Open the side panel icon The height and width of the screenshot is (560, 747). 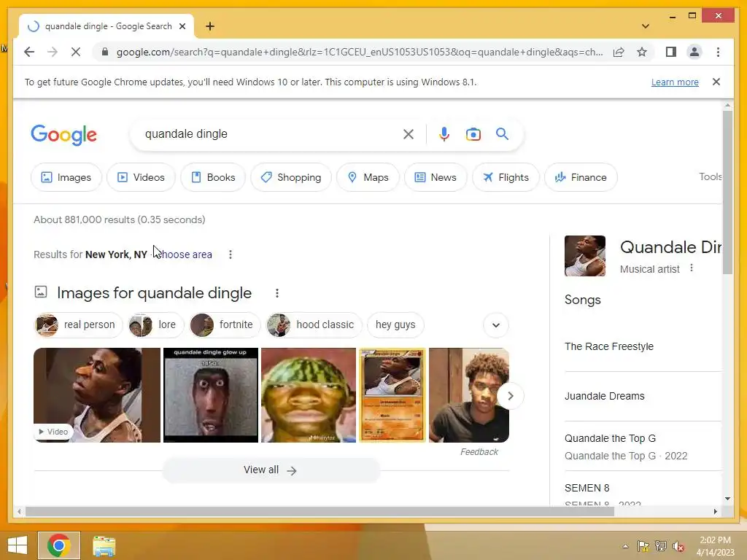[x=671, y=52]
